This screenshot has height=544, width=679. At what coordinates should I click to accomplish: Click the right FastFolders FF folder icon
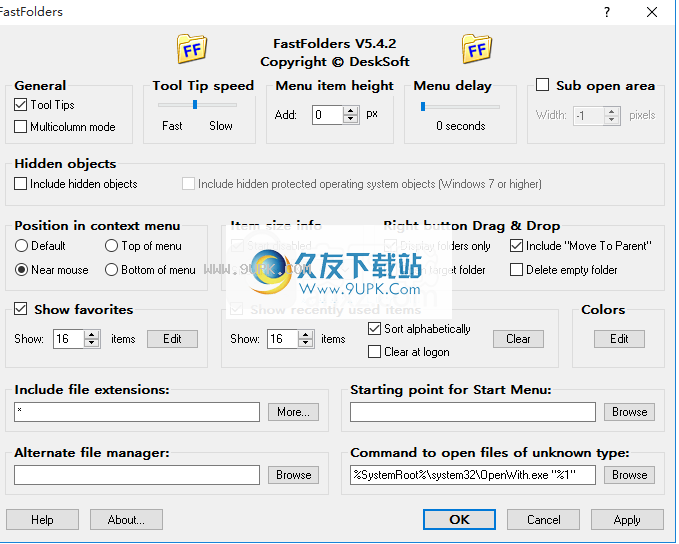point(477,49)
